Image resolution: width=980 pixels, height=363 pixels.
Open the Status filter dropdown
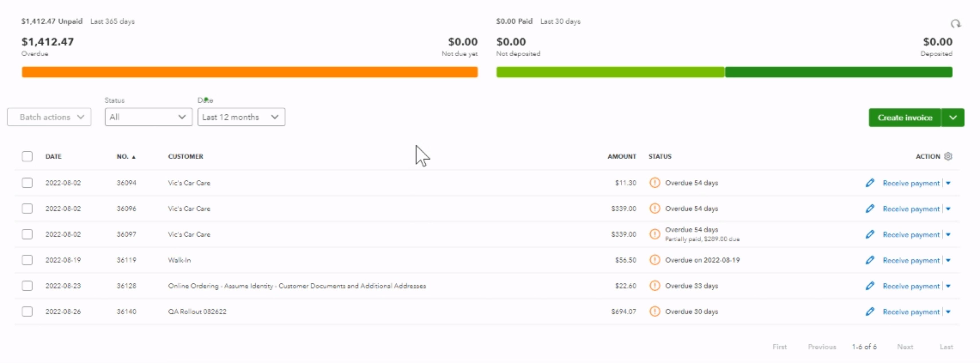(x=148, y=117)
